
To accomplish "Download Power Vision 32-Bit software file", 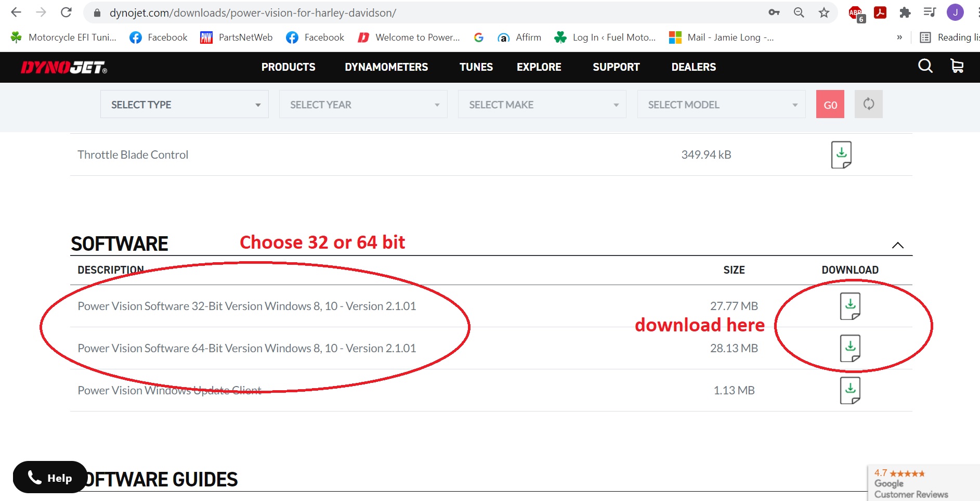I will point(850,306).
